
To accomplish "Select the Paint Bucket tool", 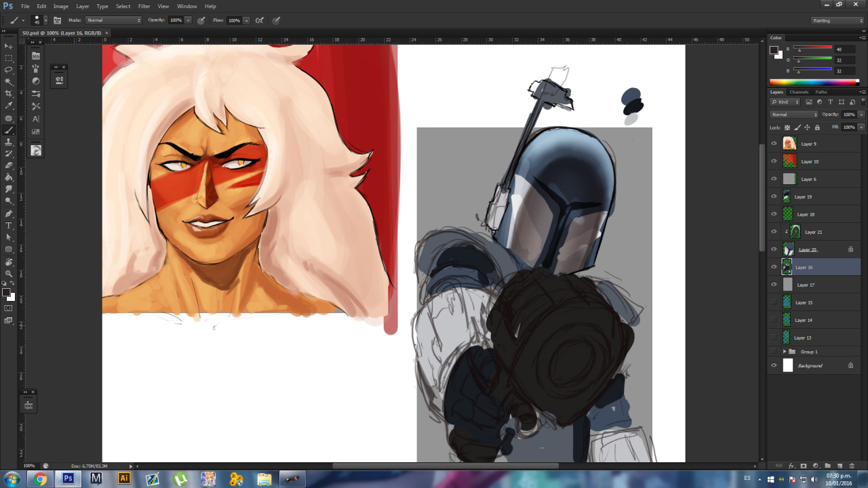I will pyautogui.click(x=9, y=177).
